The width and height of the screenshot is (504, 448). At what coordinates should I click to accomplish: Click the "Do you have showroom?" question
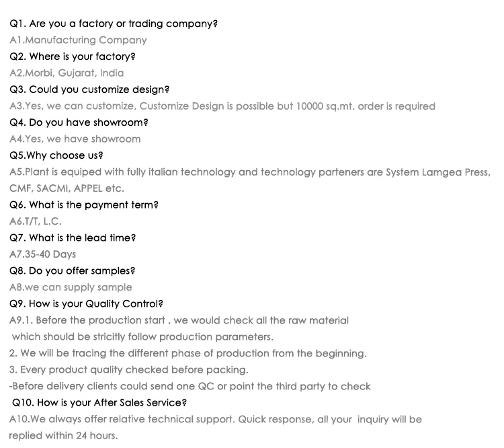coord(79,122)
